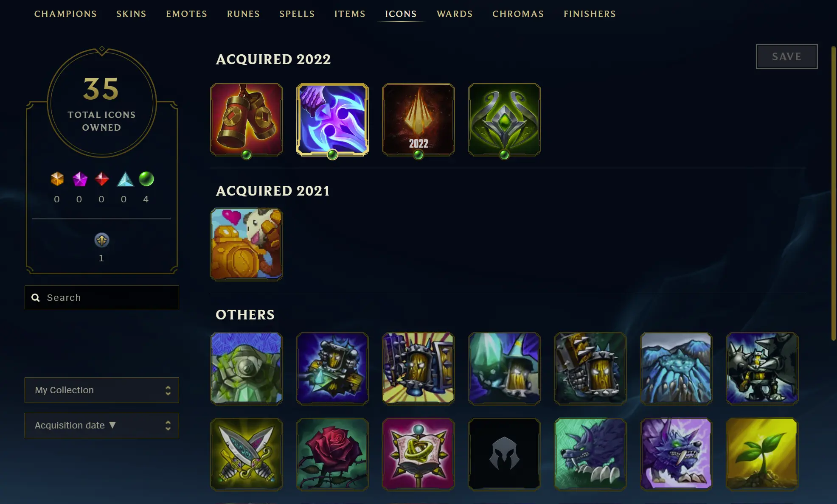Select the red firecracker icon

[247, 120]
